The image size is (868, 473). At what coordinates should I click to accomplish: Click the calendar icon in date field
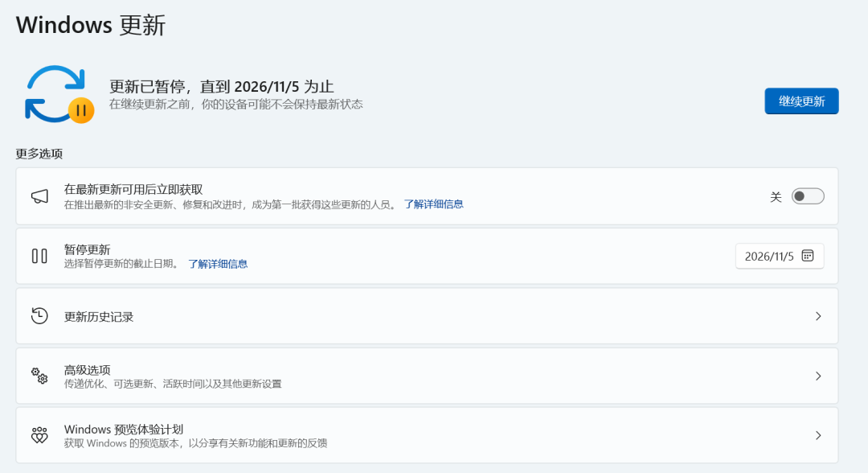(x=808, y=255)
